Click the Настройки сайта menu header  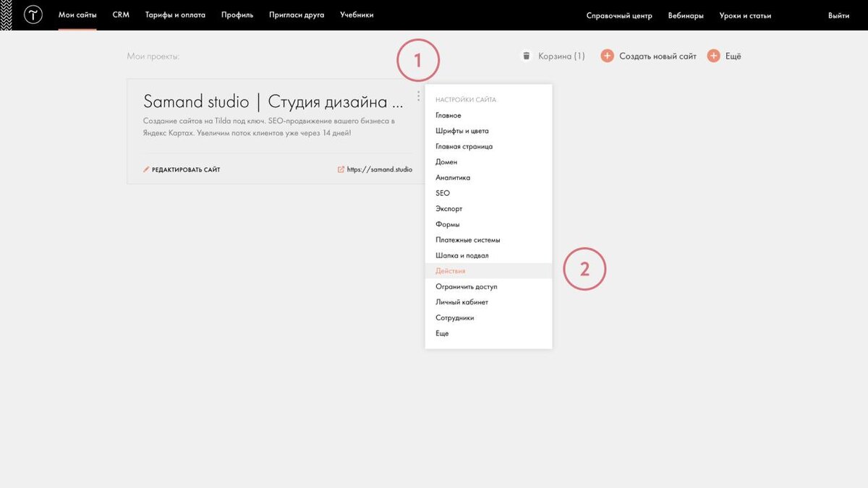(x=466, y=100)
